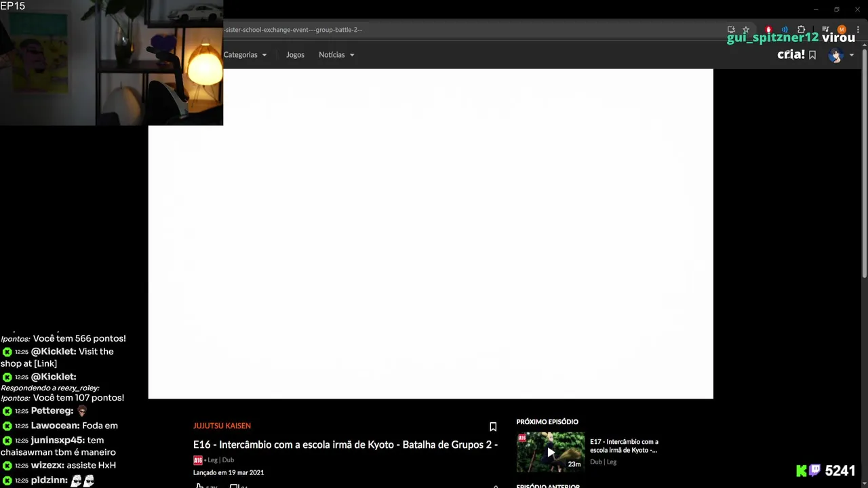Open the browser media controls icon
Image resolution: width=868 pixels, height=488 pixels.
(x=825, y=30)
